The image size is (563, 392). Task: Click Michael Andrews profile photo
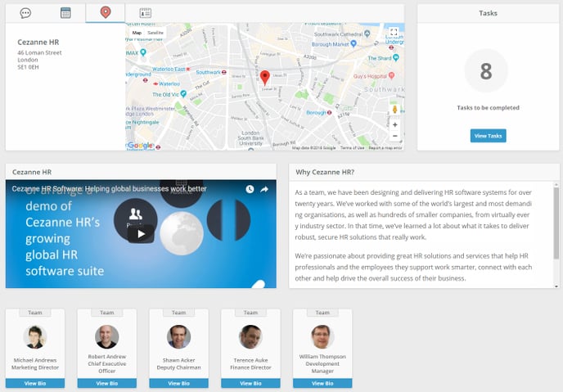coord(35,336)
